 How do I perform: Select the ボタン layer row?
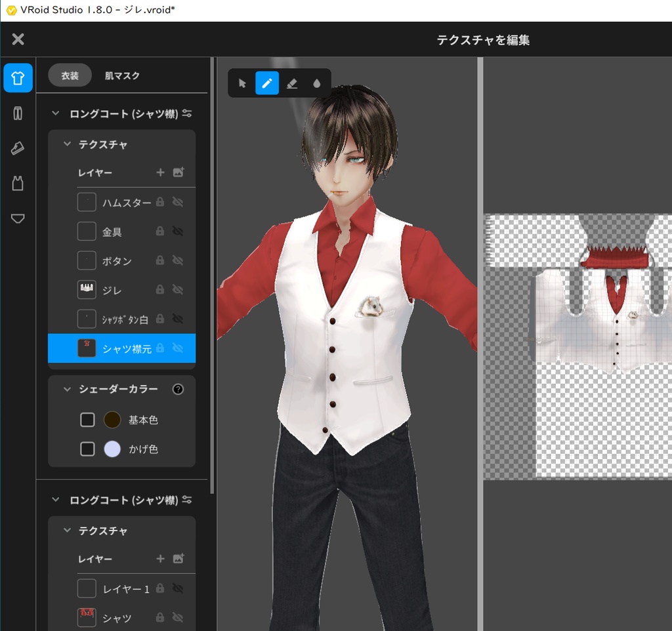121,260
